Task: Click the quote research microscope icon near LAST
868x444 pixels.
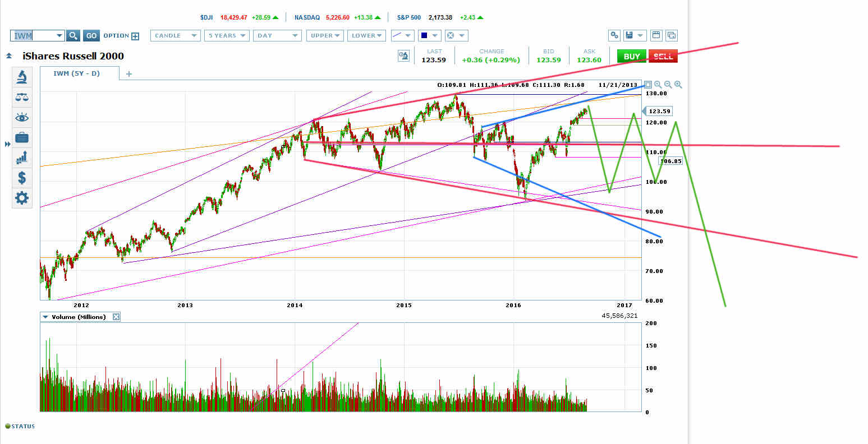Action: (403, 56)
